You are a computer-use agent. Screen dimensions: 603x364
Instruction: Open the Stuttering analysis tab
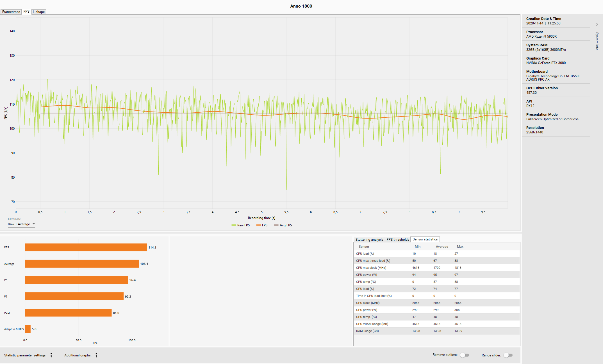click(369, 240)
